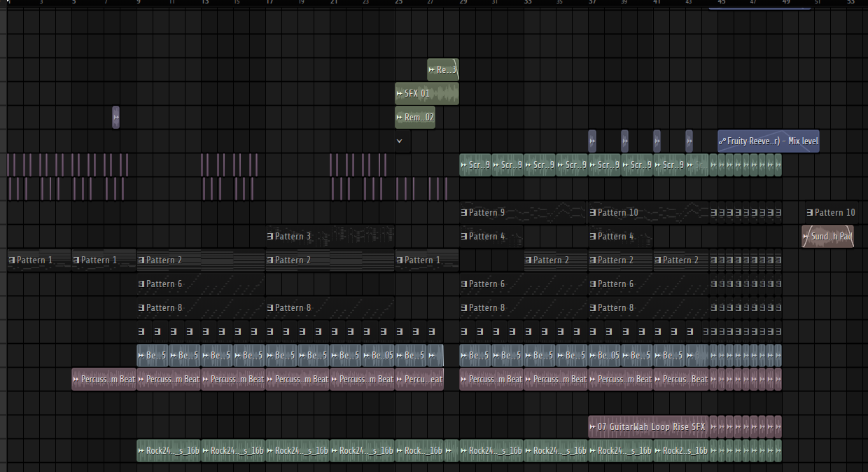The image size is (868, 472).
Task: Set position at bar 9 on the ruler
Action: 139,3
